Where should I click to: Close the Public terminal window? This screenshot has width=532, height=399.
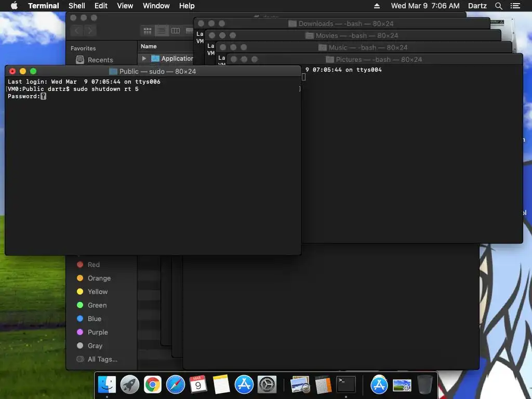pos(12,71)
